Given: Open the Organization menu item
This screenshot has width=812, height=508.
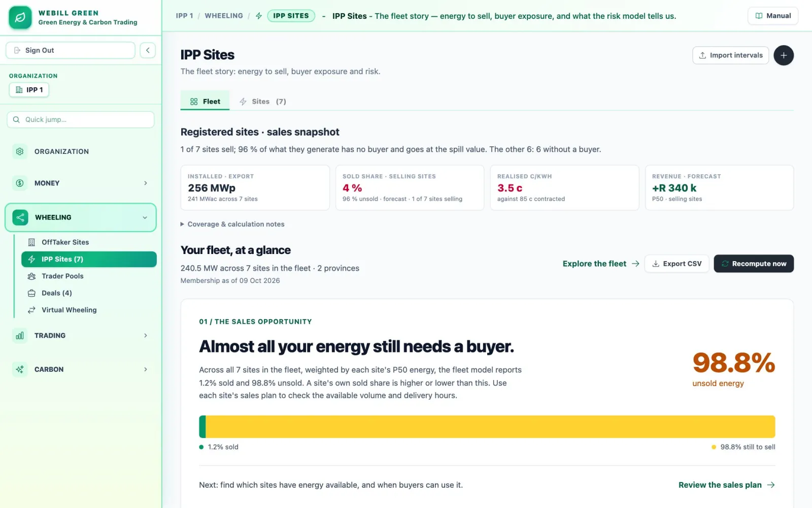Looking at the screenshot, I should pos(81,151).
